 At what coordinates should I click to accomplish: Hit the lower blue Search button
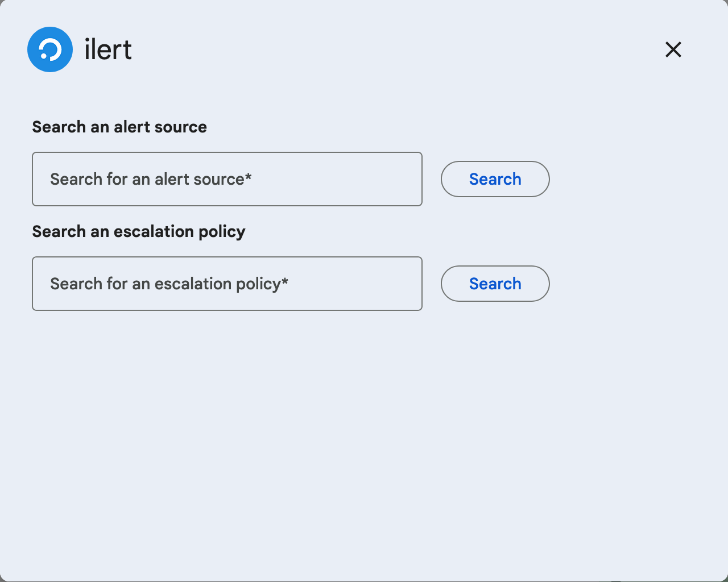495,284
